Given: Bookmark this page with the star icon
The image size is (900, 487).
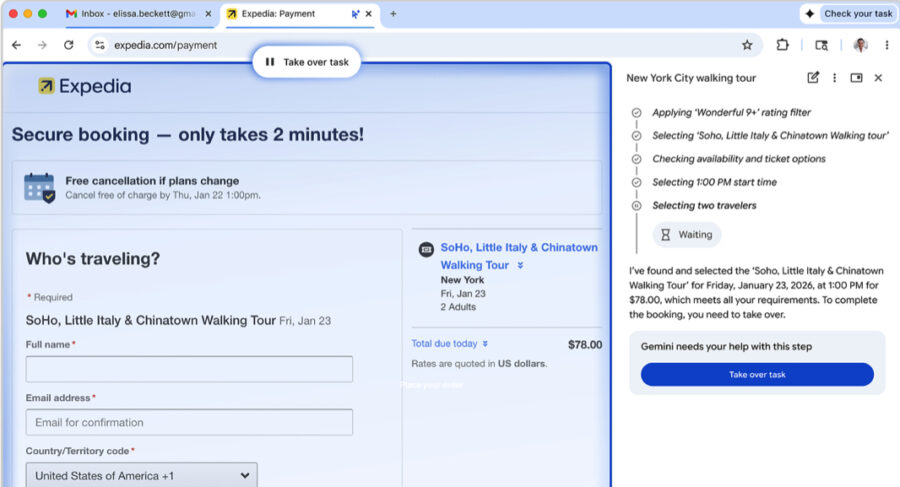Looking at the screenshot, I should [x=747, y=45].
